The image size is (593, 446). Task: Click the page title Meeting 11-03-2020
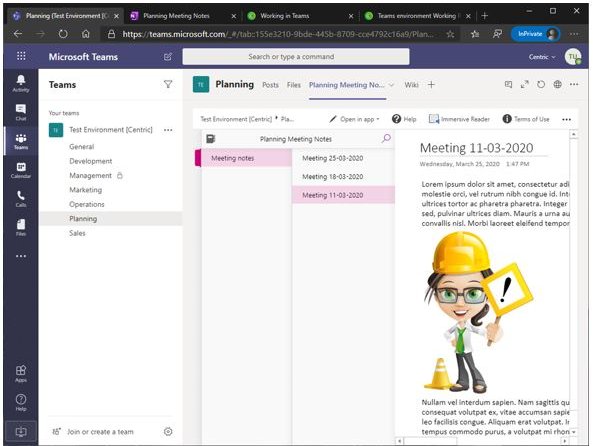(477, 148)
